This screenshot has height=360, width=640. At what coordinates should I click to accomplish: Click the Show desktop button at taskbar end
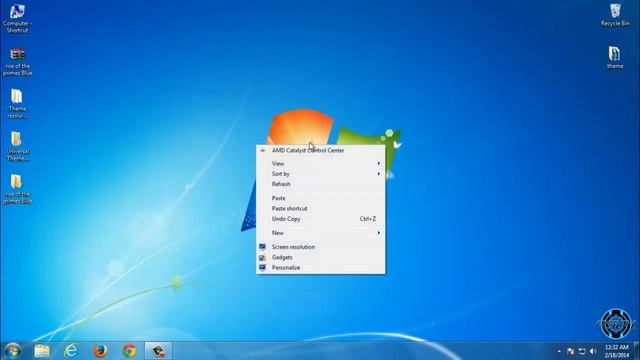(637, 351)
